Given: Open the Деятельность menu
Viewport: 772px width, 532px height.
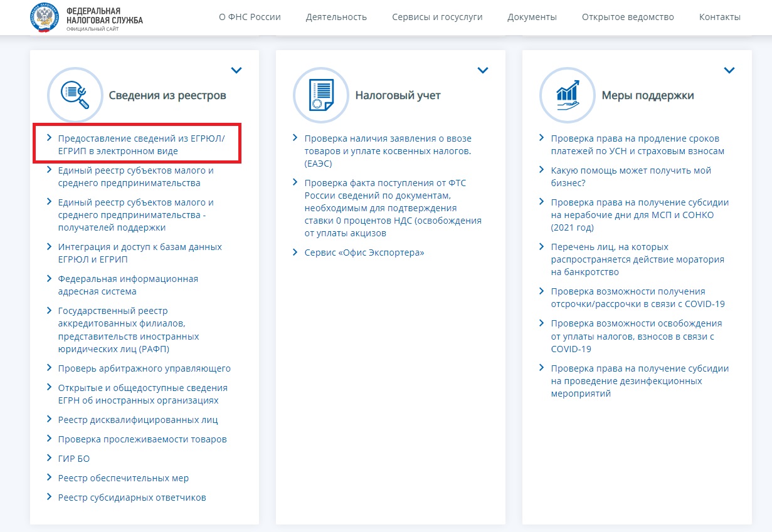Looking at the screenshot, I should [x=336, y=17].
